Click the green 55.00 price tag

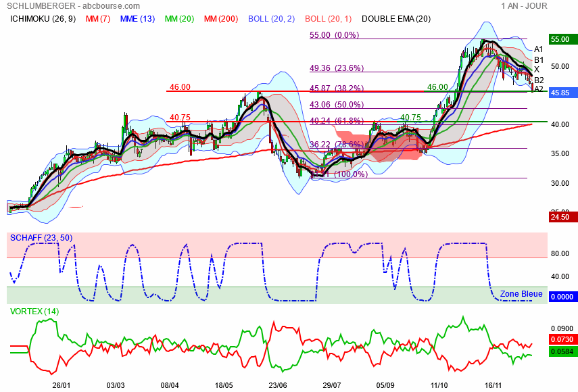[x=562, y=39]
